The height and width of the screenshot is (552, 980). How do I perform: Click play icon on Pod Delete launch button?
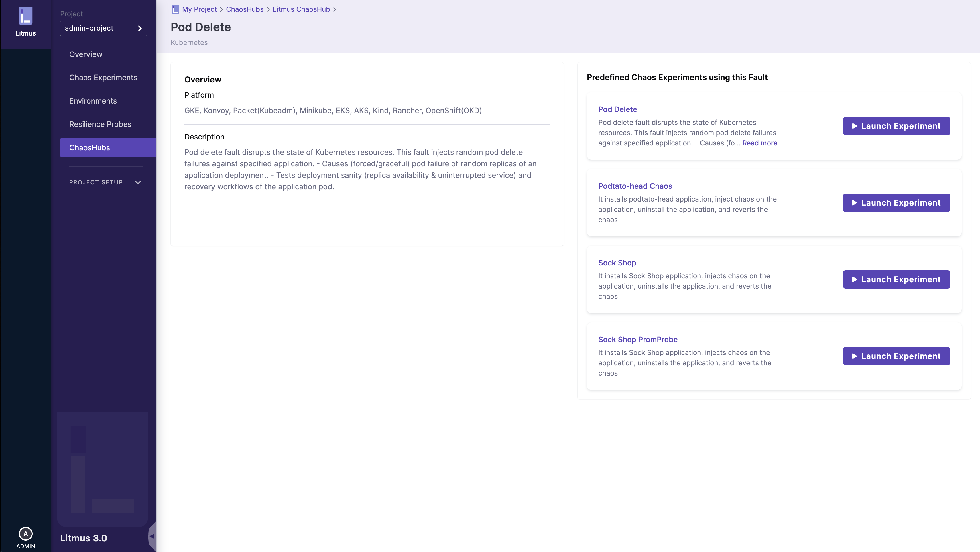854,126
